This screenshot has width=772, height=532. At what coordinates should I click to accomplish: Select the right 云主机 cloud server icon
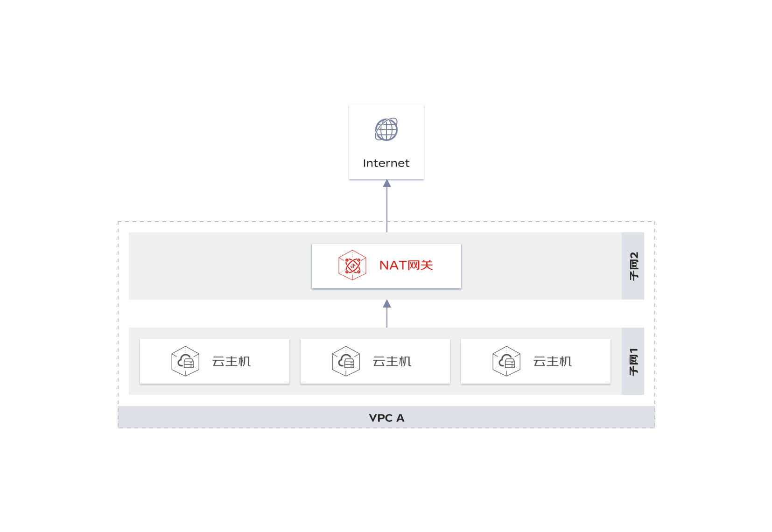point(506,361)
